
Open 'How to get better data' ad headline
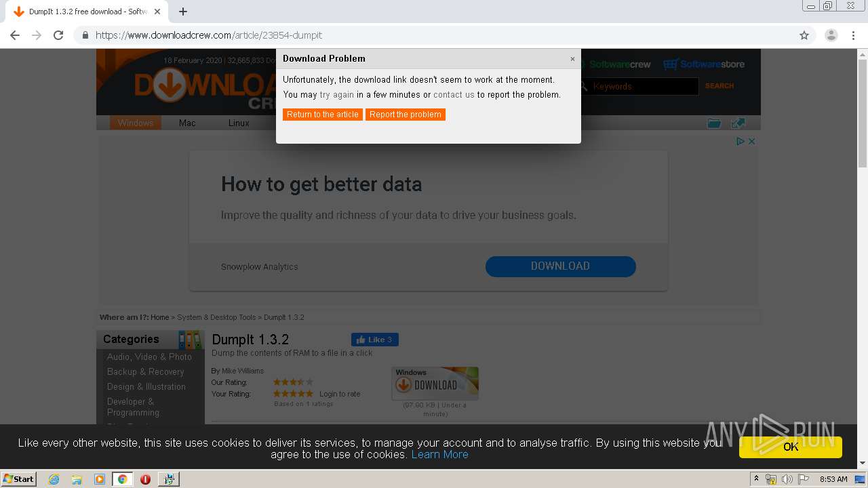tap(321, 184)
